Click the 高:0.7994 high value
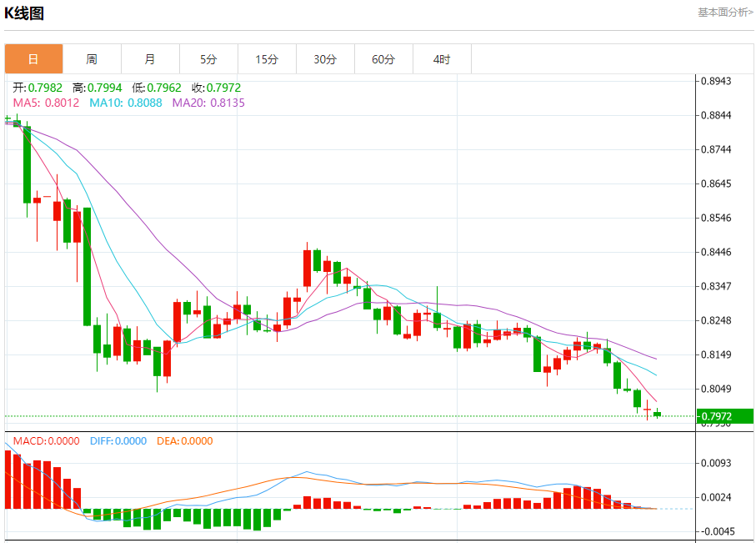756x543 pixels. pos(97,88)
